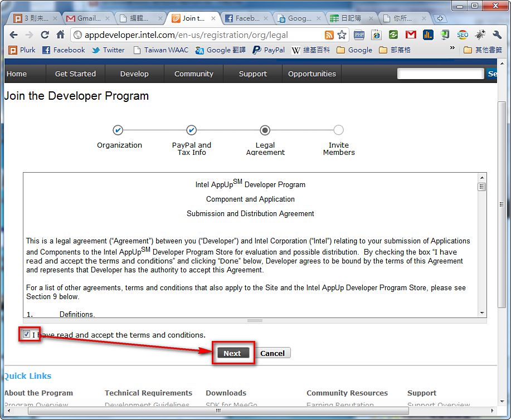Expand the bookmarks overflow chevron
Screen dimensions: 511x420
click(452, 48)
